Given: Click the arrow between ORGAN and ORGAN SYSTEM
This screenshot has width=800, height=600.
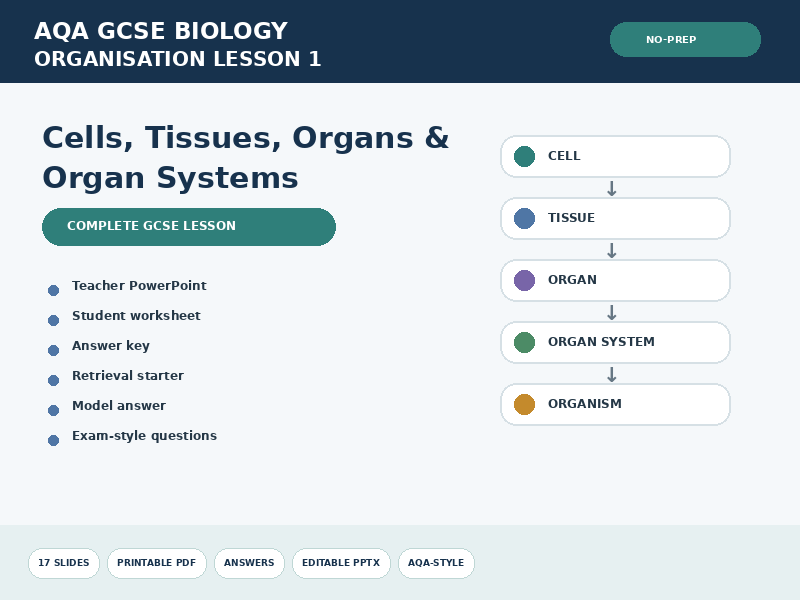Looking at the screenshot, I should (x=612, y=312).
